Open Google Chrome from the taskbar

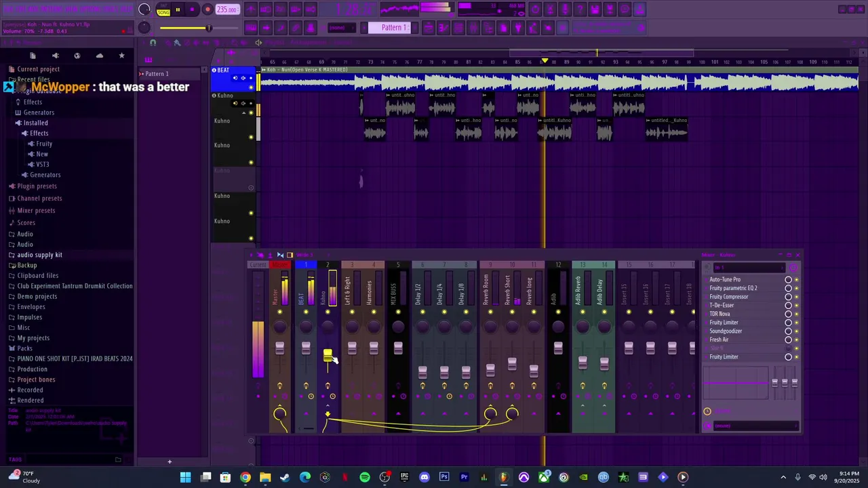click(245, 477)
